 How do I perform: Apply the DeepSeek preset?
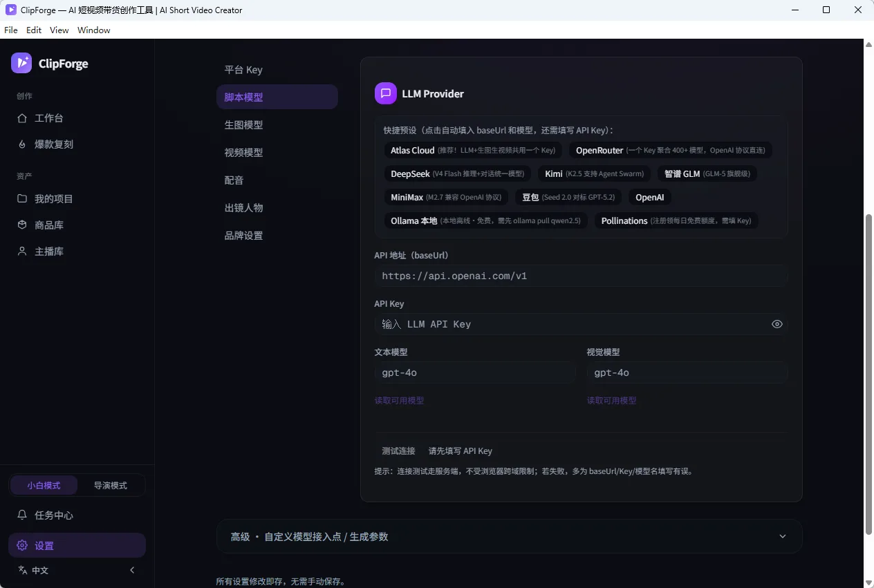coord(457,173)
